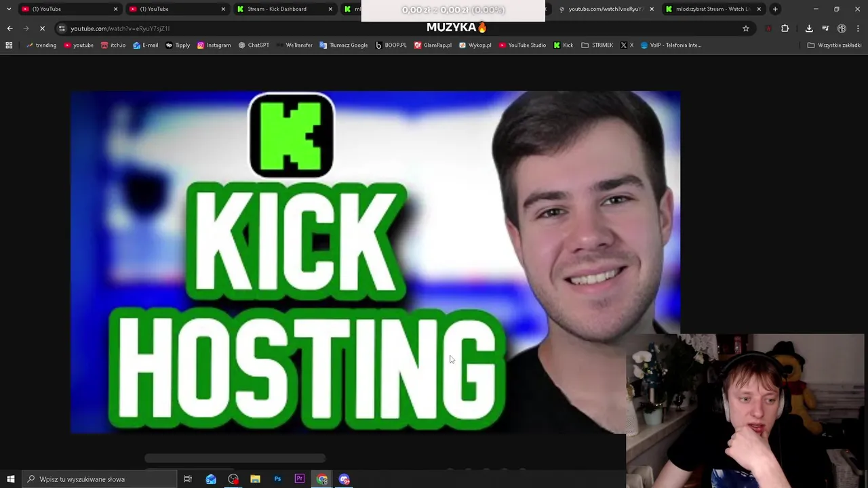Stop loading the page
Screen dimensions: 868x488
pos(42,28)
